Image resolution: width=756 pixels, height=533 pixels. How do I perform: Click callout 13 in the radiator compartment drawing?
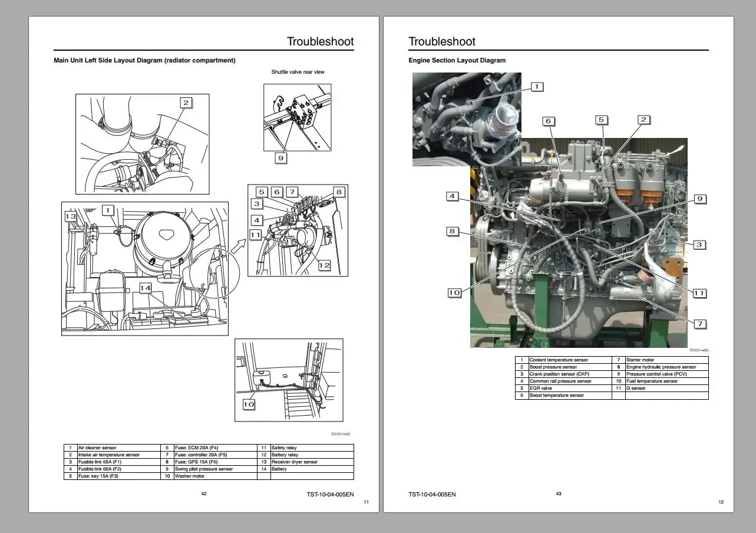click(x=70, y=216)
